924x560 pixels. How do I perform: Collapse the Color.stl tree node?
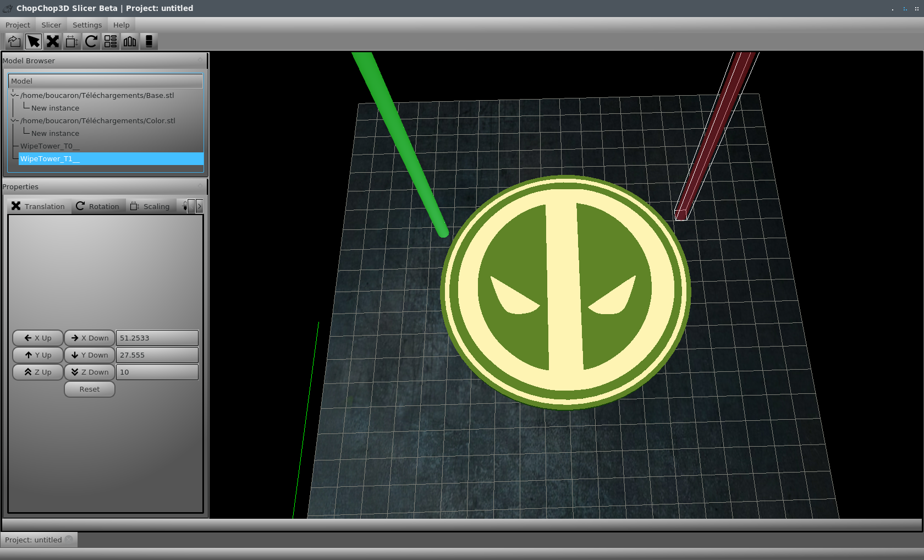(x=14, y=120)
